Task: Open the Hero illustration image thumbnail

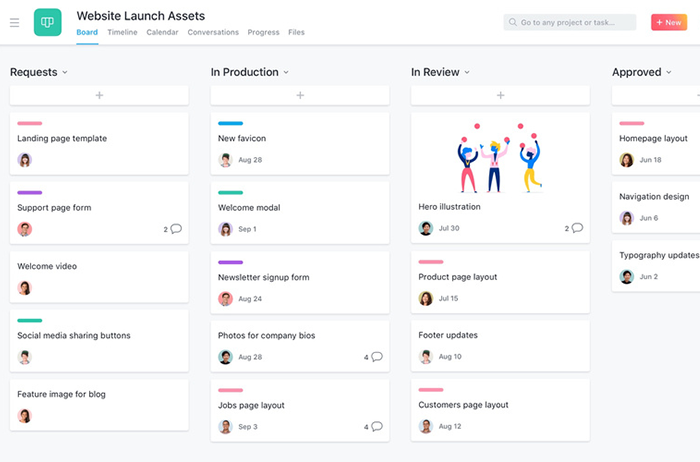Action: coord(500,157)
